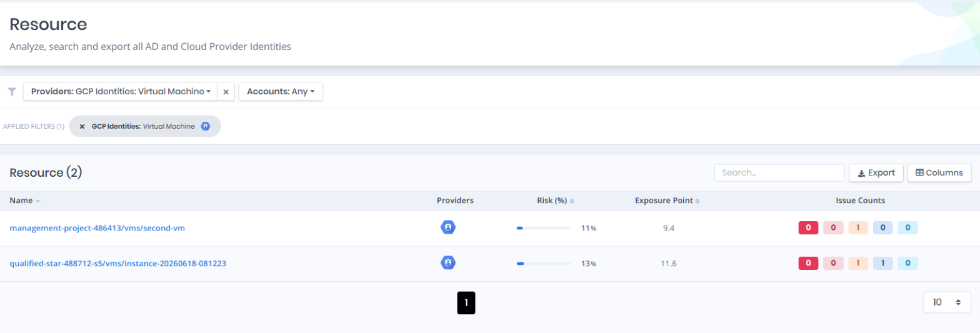Clear the Providers filter with the x button
The image size is (980, 333).
(226, 92)
